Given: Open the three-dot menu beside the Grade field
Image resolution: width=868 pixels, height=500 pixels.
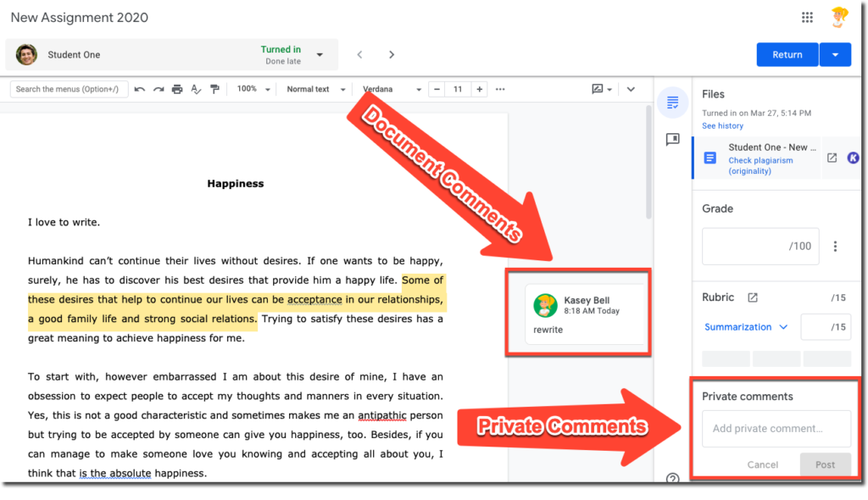Looking at the screenshot, I should pyautogui.click(x=836, y=245).
